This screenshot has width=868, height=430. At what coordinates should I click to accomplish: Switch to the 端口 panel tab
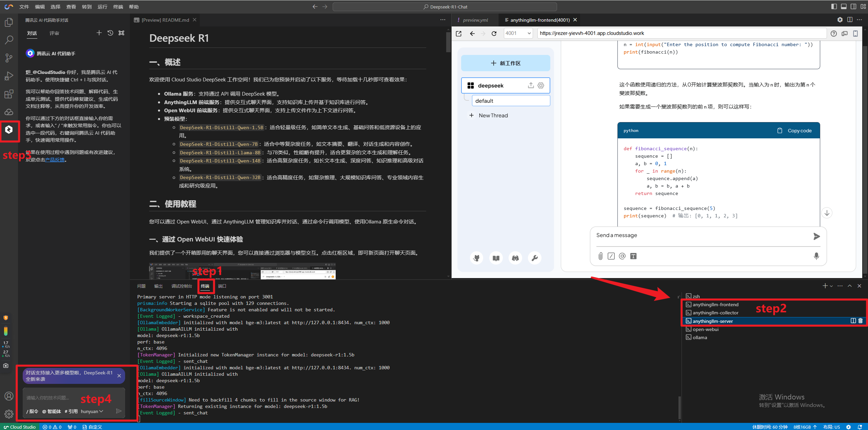point(222,286)
